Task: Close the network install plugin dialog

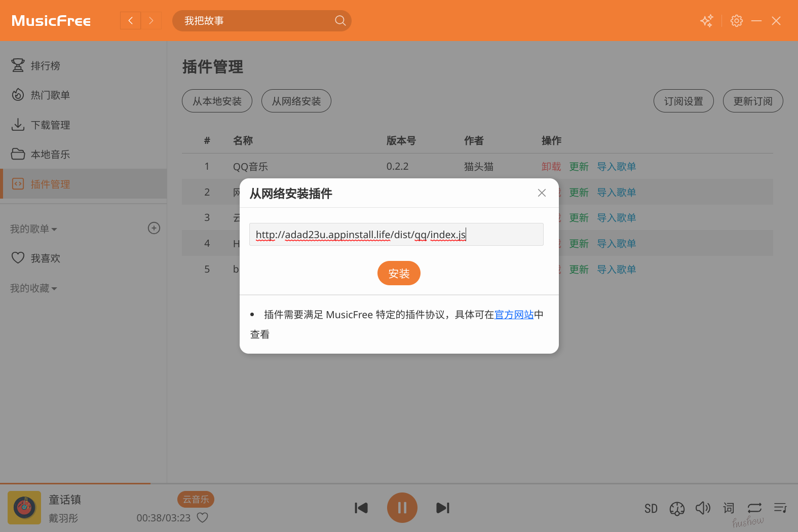Action: 542,193
